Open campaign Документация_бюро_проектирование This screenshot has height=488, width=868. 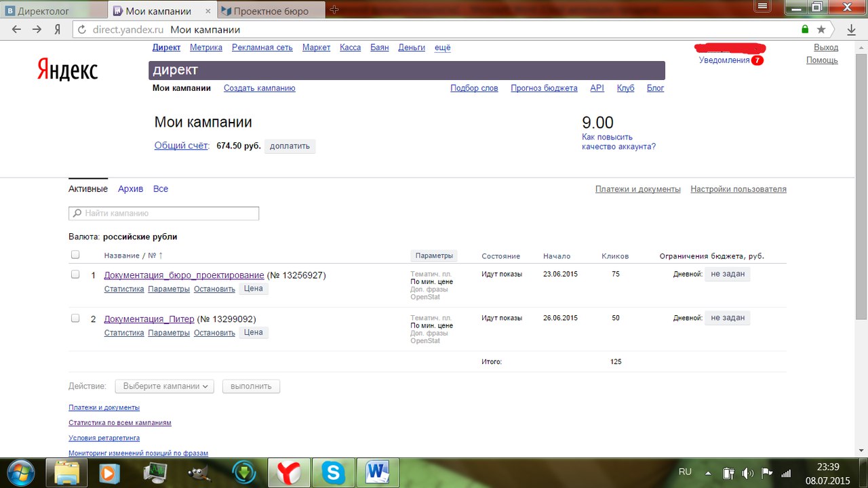184,275
